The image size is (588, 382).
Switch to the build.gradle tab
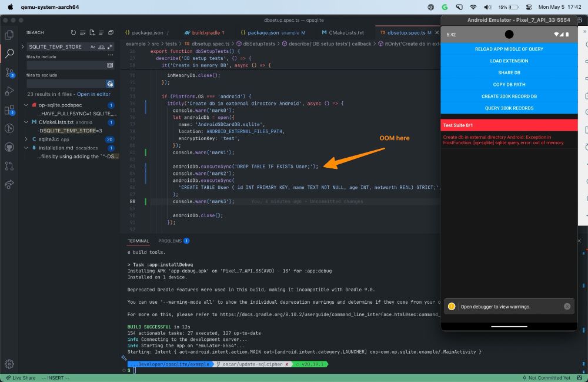pos(205,32)
